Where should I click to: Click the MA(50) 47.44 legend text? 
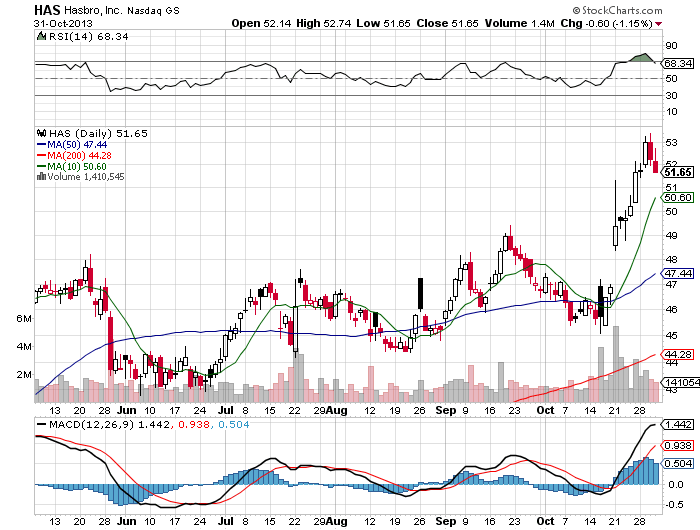coord(77,145)
